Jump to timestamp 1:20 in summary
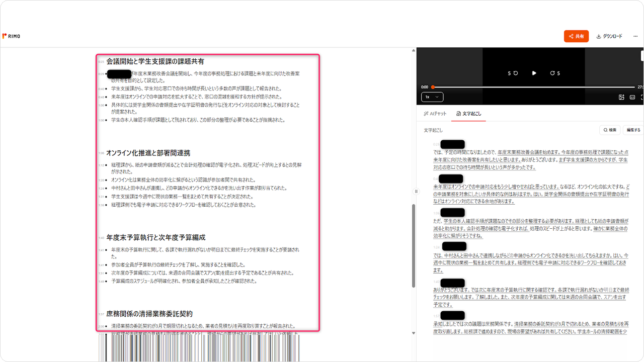Image resolution: width=644 pixels, height=362 pixels. (x=101, y=180)
